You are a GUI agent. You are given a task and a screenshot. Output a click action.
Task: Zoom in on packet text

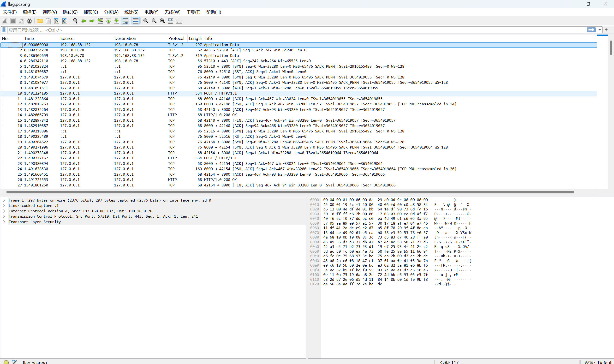pyautogui.click(x=146, y=21)
